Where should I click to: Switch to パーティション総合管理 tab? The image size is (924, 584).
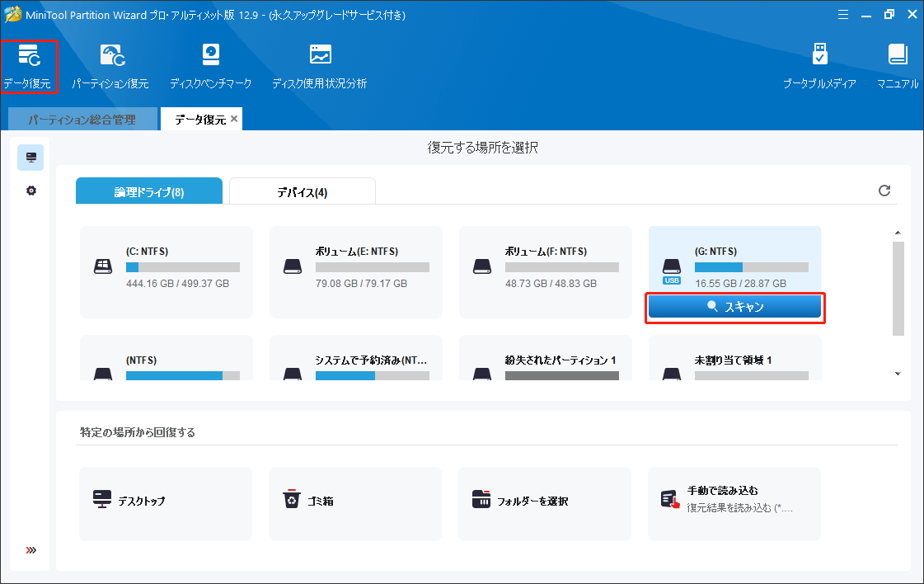tap(82, 119)
